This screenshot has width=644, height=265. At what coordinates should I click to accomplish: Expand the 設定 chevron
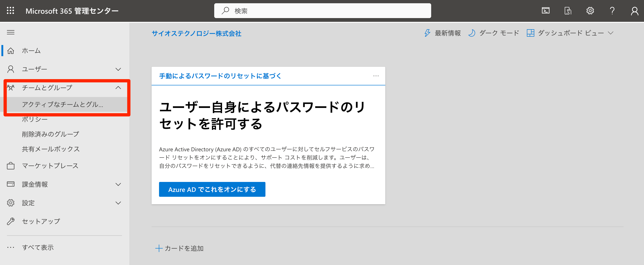point(118,203)
